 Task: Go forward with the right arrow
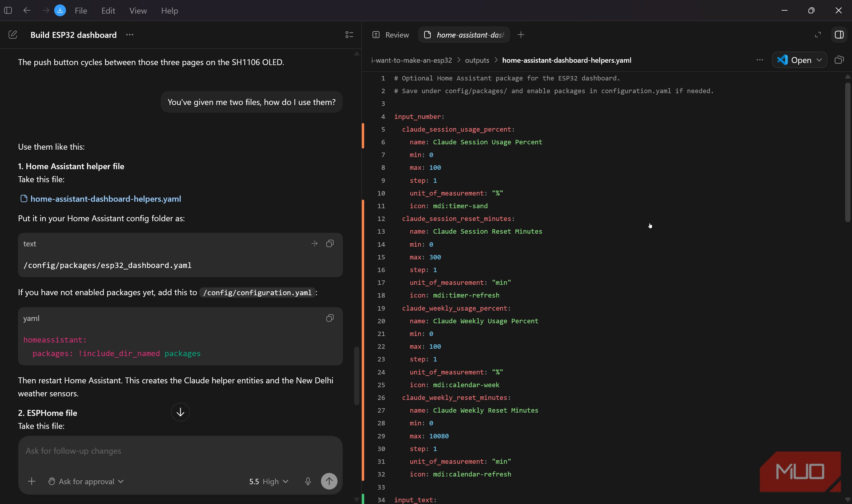(46, 11)
